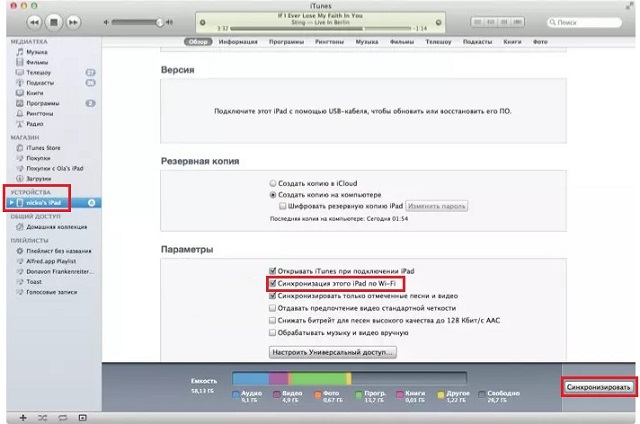Click Изменить пароль button
Viewport: 640px width, 424px height.
tap(437, 206)
